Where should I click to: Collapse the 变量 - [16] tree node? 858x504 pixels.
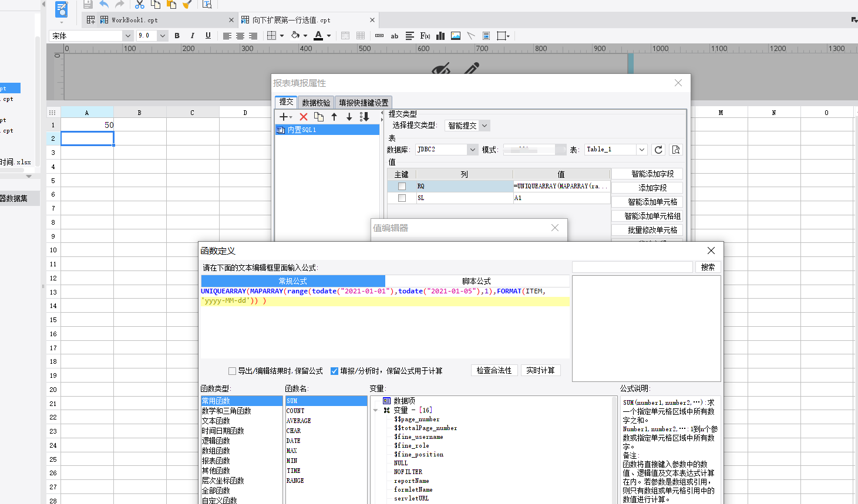[x=375, y=410]
